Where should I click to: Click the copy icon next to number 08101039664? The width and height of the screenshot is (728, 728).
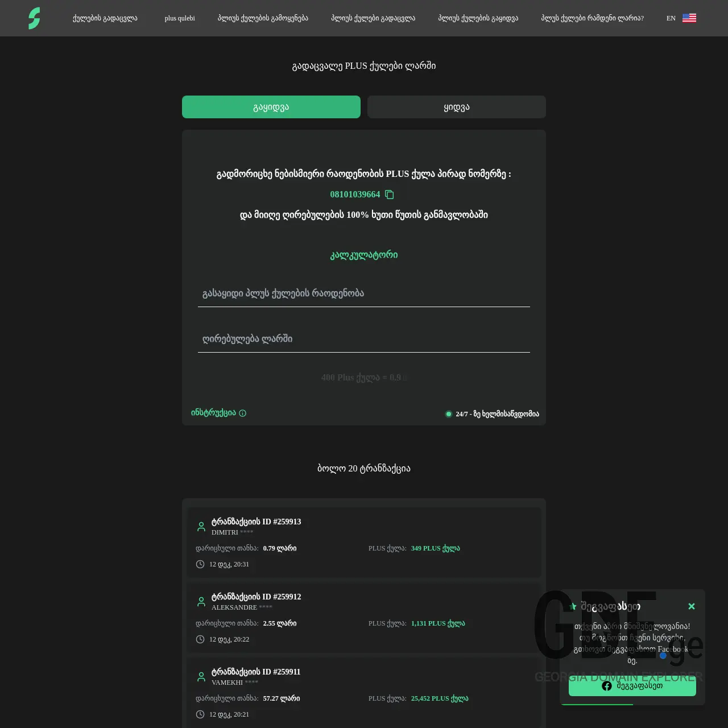coord(389,195)
